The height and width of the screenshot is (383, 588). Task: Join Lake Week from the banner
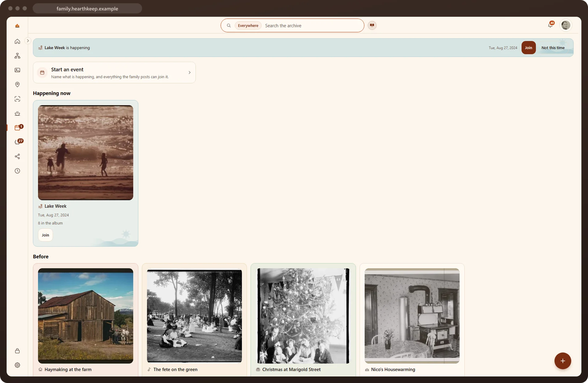pyautogui.click(x=528, y=48)
